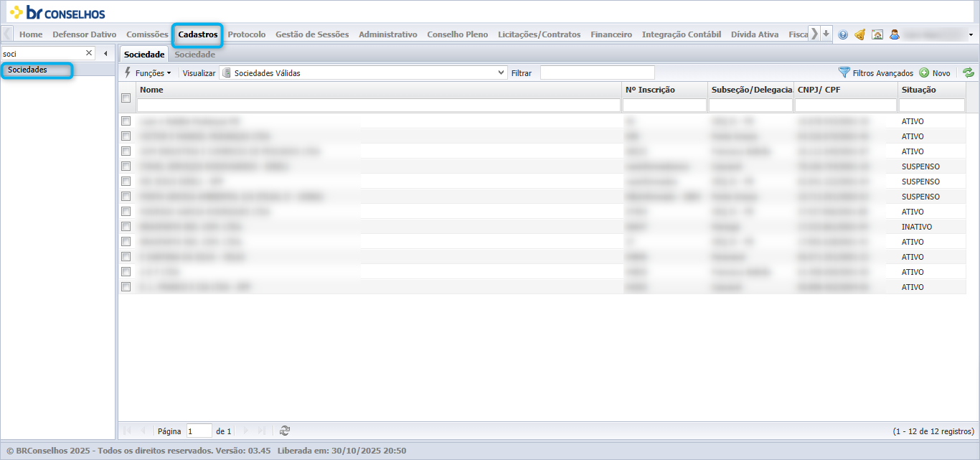The width and height of the screenshot is (980, 460).
Task: Sort by the Situação column header
Action: coord(932,90)
